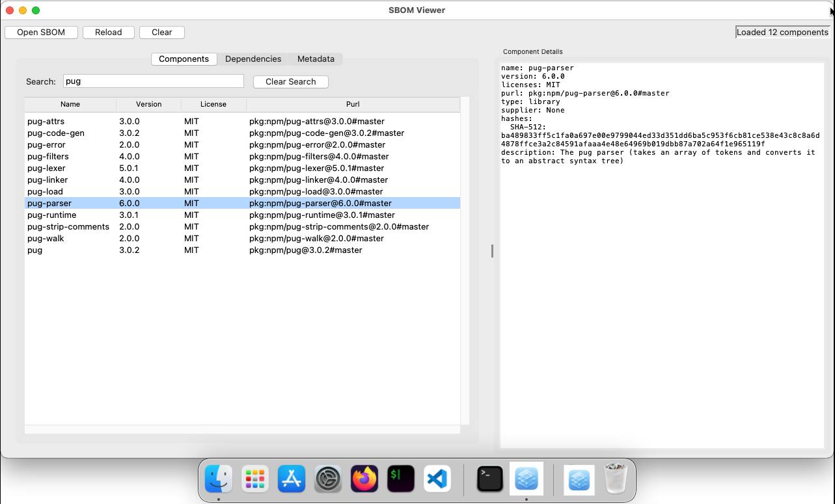Select the pug-linker component
The height and width of the screenshot is (504, 835).
click(242, 180)
